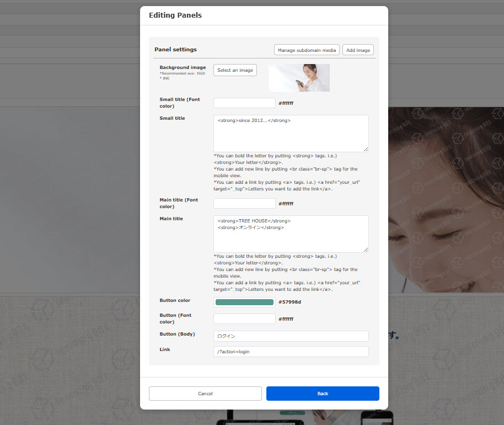The height and width of the screenshot is (425, 504).
Task: Click the Panel settings section heading
Action: 175,50
